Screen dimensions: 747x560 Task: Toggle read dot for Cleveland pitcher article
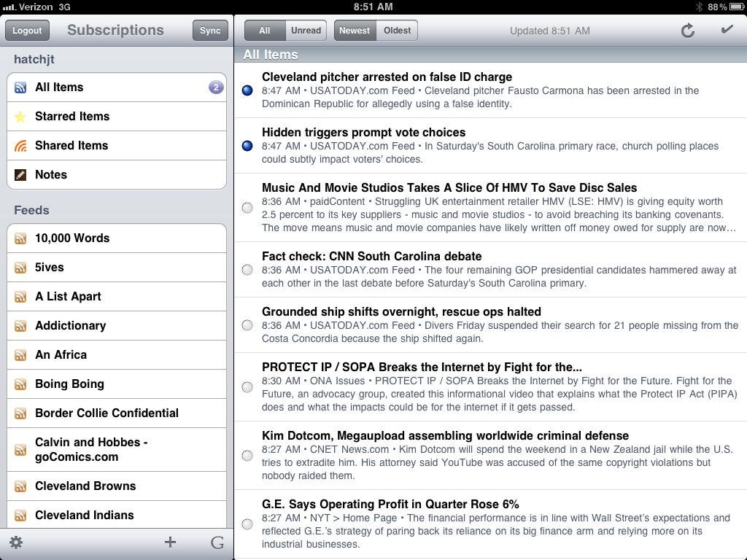[x=247, y=90]
